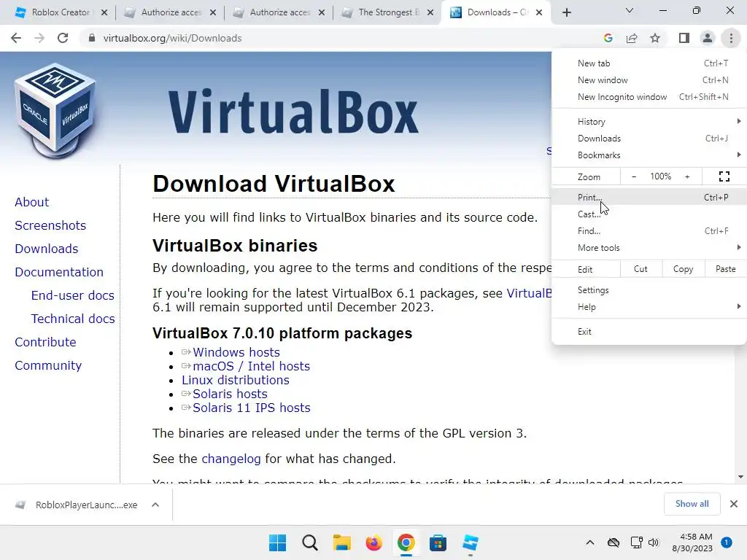The width and height of the screenshot is (747, 560).
Task: Open Linux distributions link
Action: 236,380
